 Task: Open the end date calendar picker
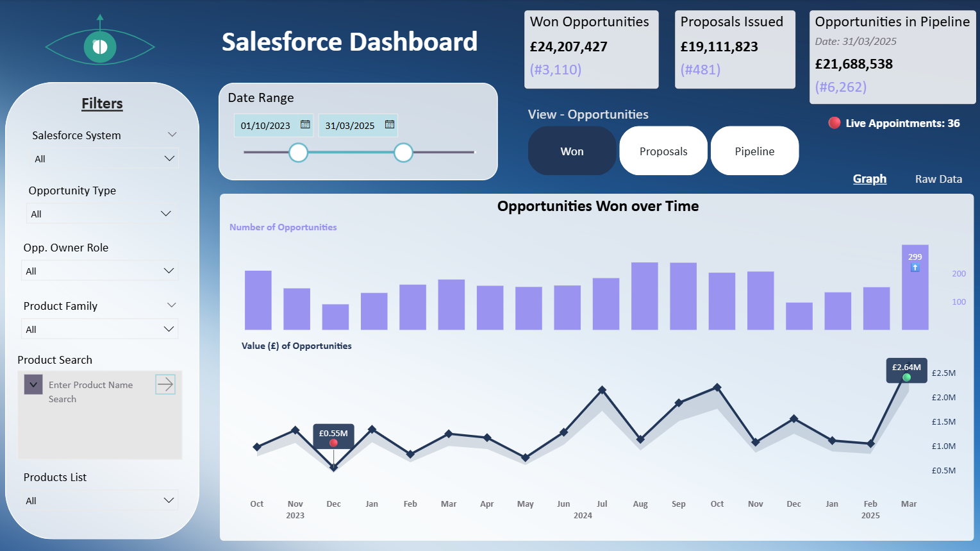(390, 124)
